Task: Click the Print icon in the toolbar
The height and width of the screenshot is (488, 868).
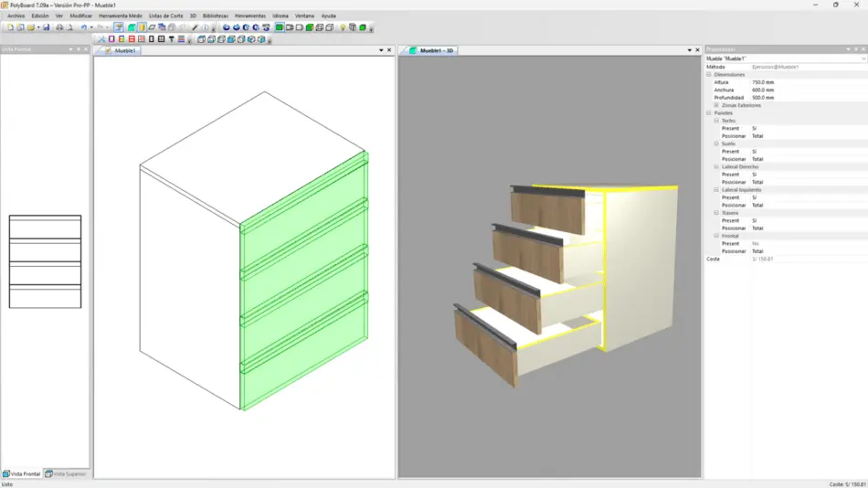Action: click(x=59, y=27)
